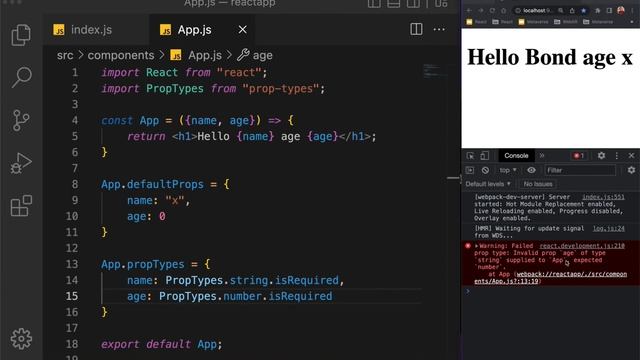This screenshot has height=360, width=640.
Task: Toggle bottom panel layout icon
Action: (393, 4)
